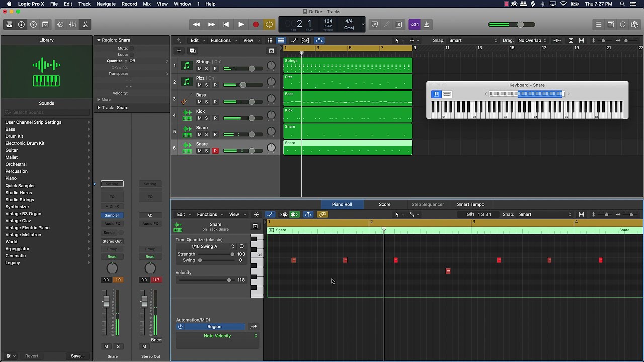Expand the More section in region inspector
This screenshot has width=644, height=362.
tap(99, 100)
